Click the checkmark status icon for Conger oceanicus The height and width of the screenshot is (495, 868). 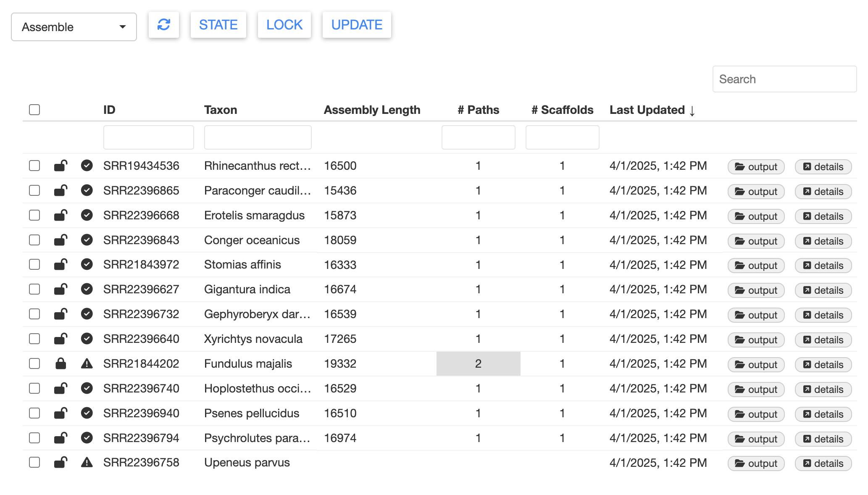[87, 240]
